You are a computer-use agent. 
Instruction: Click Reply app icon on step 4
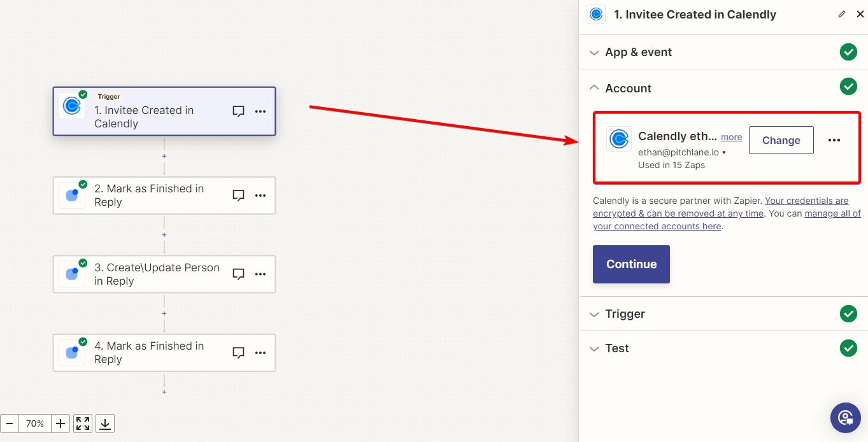point(72,353)
